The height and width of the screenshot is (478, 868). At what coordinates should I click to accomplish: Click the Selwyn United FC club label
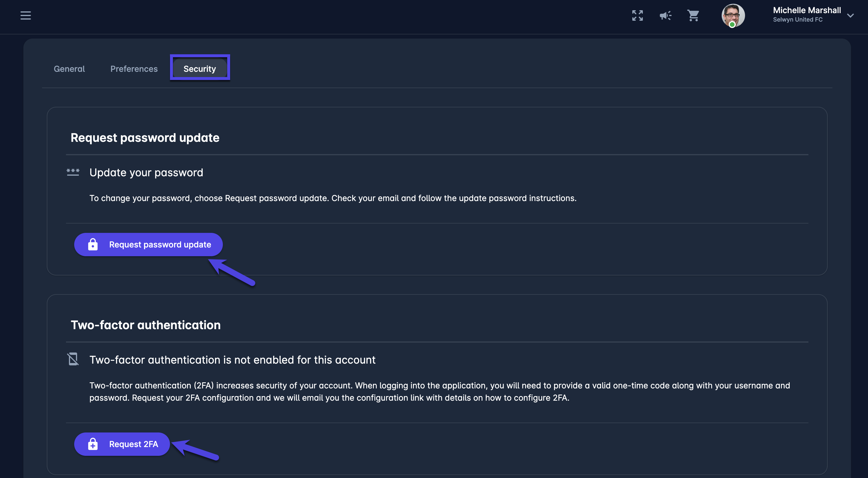pyautogui.click(x=797, y=20)
